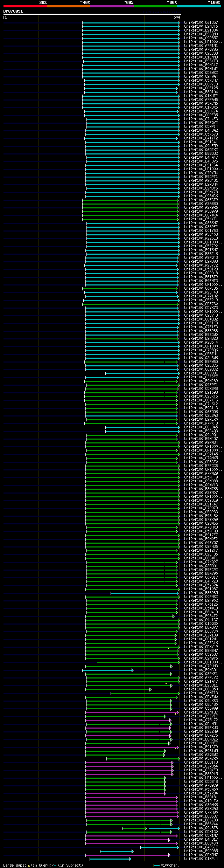Select the UniRef100_A7R1M1 label
Image resolution: width=224 pixels, height=868 pixels.
[x=201, y=46]
